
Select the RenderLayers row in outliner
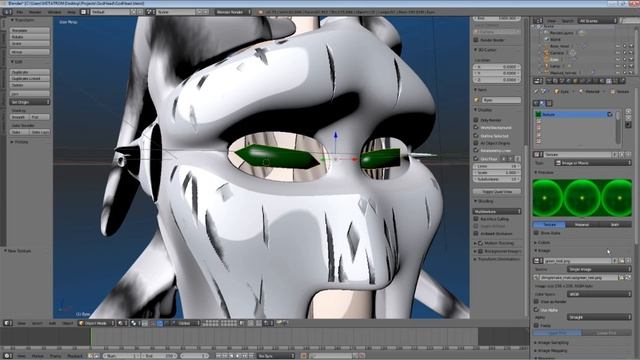click(x=561, y=33)
